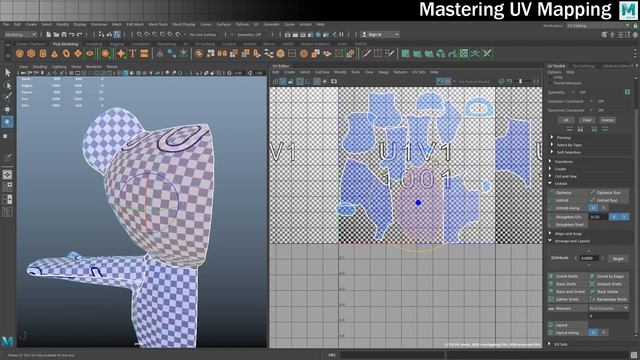The image size is (640, 360).
Task: Expand the UV Sets section at panel bottom
Action: 549,344
